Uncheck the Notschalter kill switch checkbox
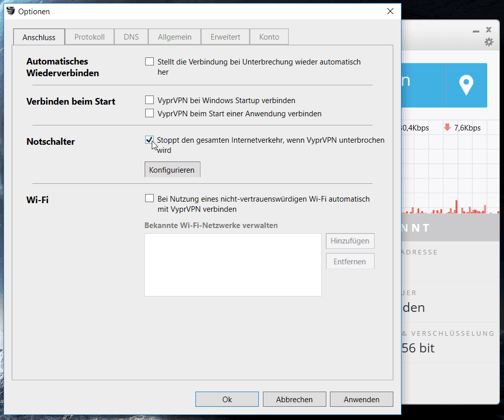The image size is (504, 420). (149, 140)
